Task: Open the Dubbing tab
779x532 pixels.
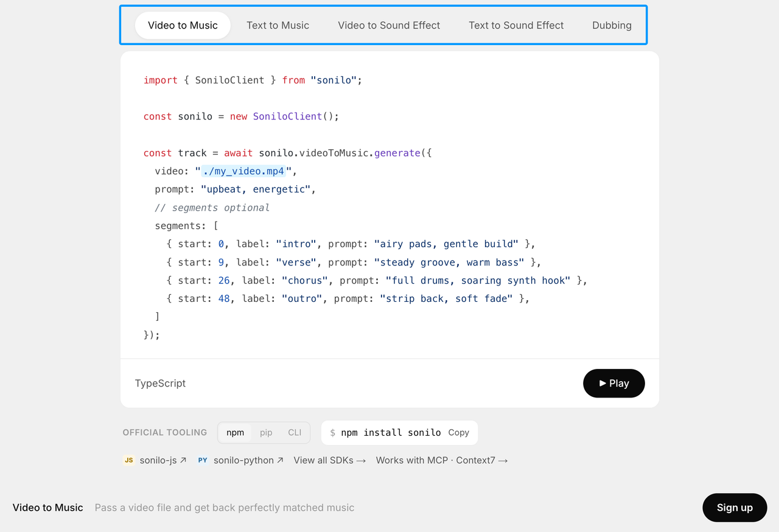Action: point(612,26)
